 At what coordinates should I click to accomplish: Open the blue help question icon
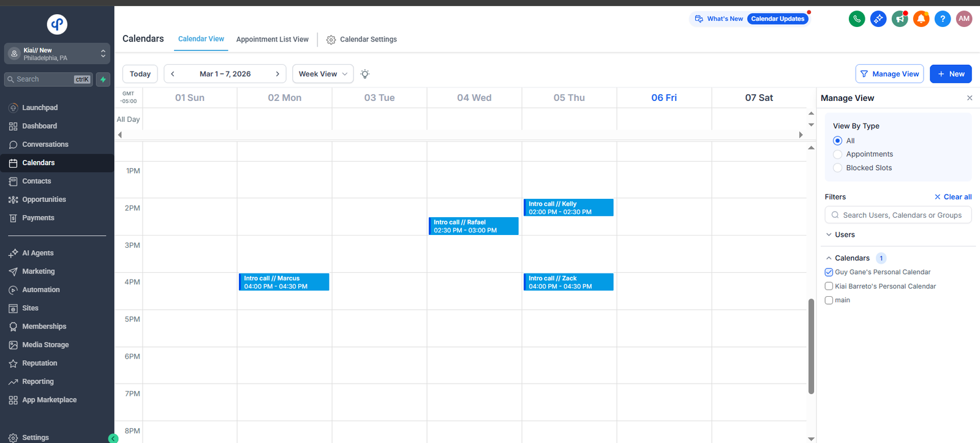tap(943, 19)
